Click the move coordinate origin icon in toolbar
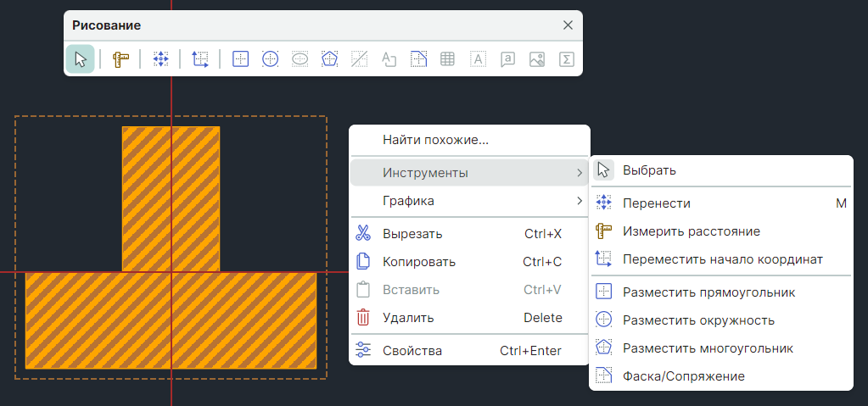The height and width of the screenshot is (406, 868). [x=200, y=59]
